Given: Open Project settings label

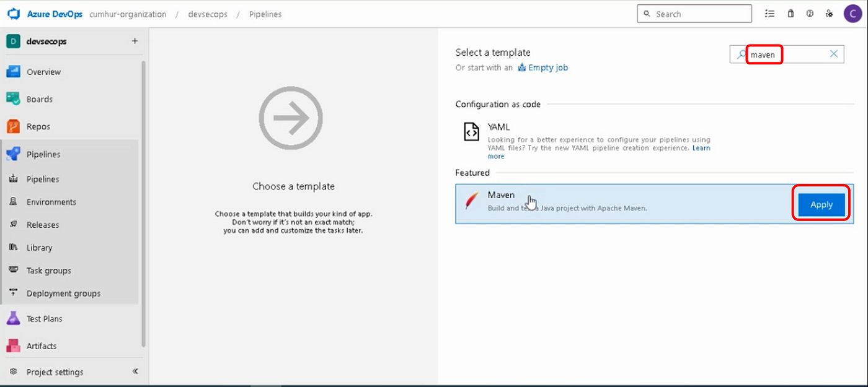Looking at the screenshot, I should pyautogui.click(x=55, y=372).
